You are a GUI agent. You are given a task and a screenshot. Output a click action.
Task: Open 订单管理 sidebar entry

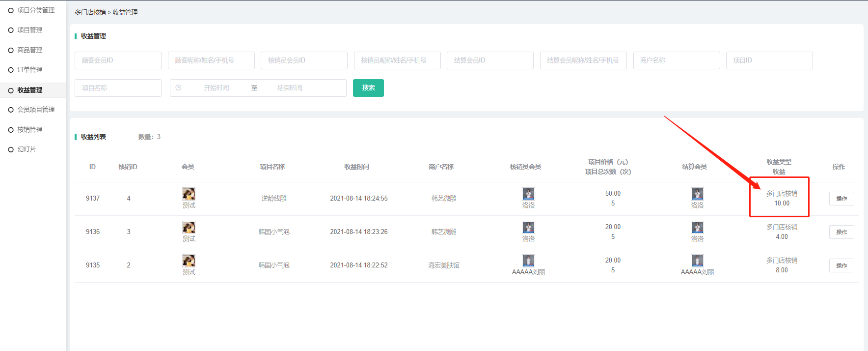pos(29,70)
